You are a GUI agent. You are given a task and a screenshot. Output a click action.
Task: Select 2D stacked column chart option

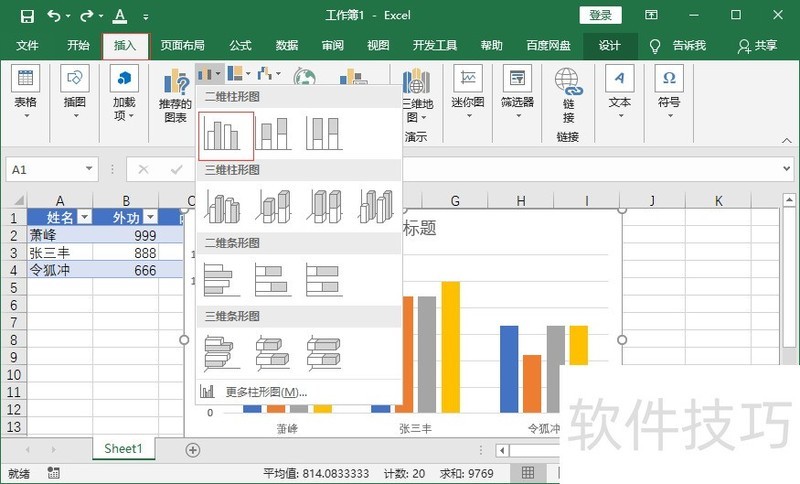pos(274,134)
